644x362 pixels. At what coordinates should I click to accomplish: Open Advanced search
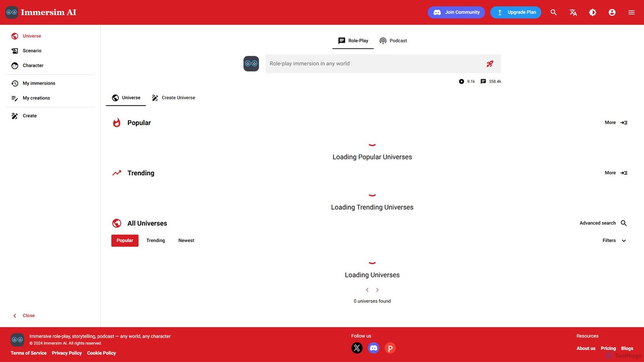click(603, 223)
